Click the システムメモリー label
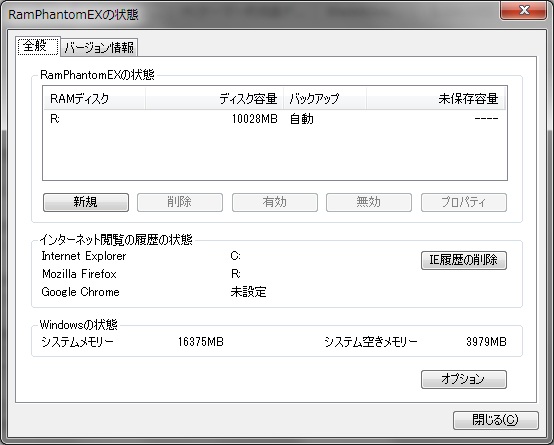This screenshot has width=554, height=445. click(x=77, y=342)
